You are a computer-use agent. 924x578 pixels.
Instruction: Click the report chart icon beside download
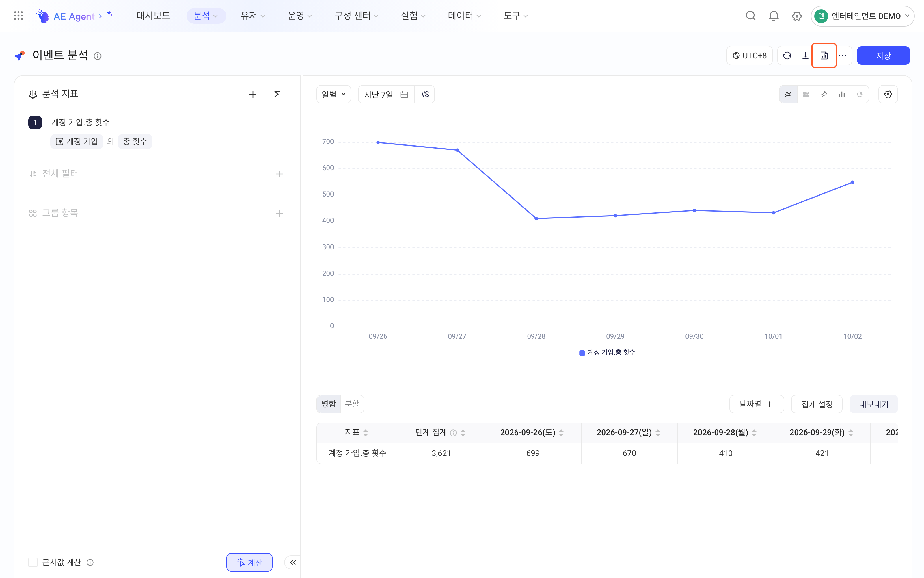click(824, 55)
